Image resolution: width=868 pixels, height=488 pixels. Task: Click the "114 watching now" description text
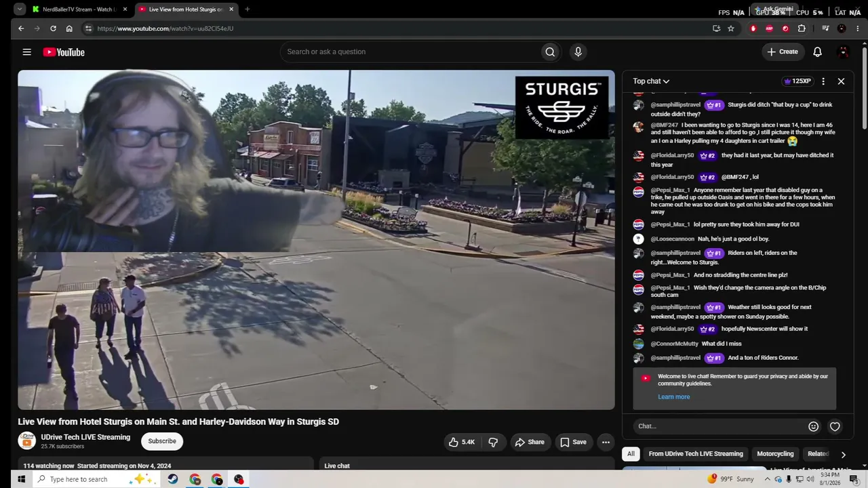(49, 466)
